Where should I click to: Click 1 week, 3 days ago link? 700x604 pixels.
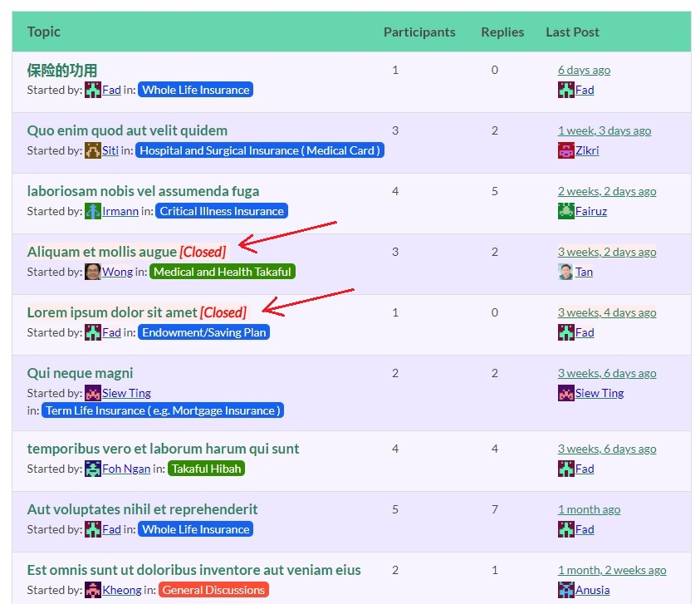[x=605, y=131]
